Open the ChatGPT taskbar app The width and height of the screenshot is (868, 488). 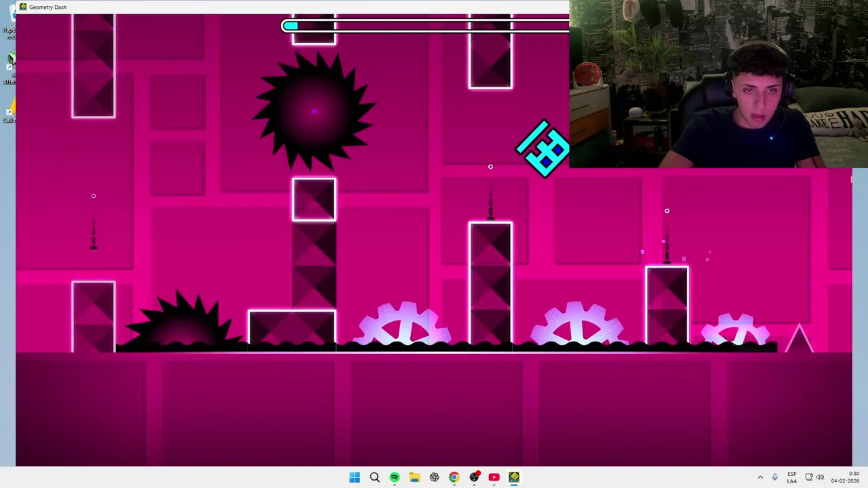pos(434,477)
